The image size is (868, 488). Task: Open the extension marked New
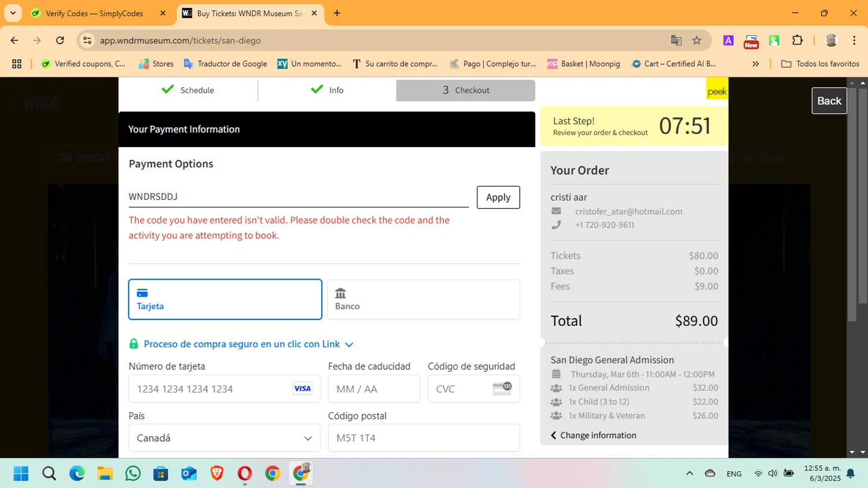751,41
